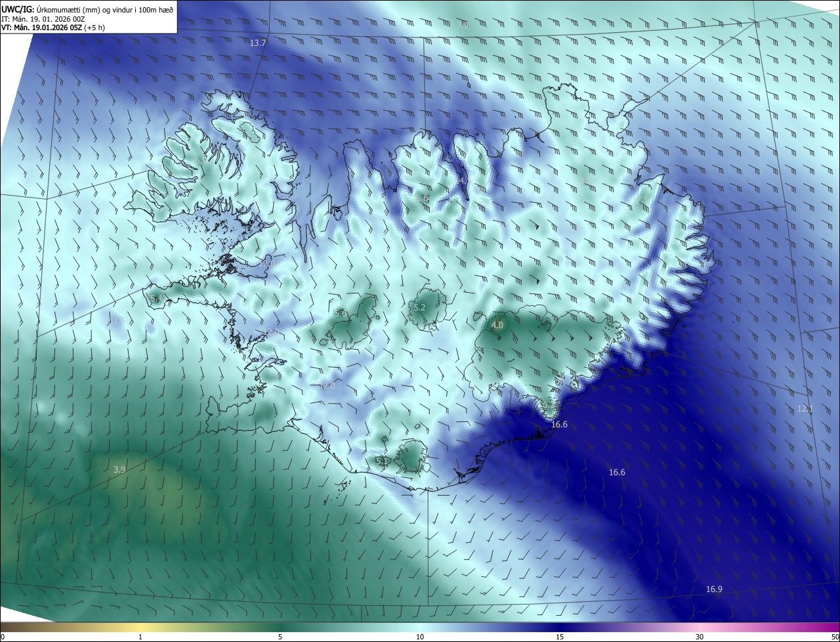Click the 5.4 value on the western peninsula

[156, 299]
